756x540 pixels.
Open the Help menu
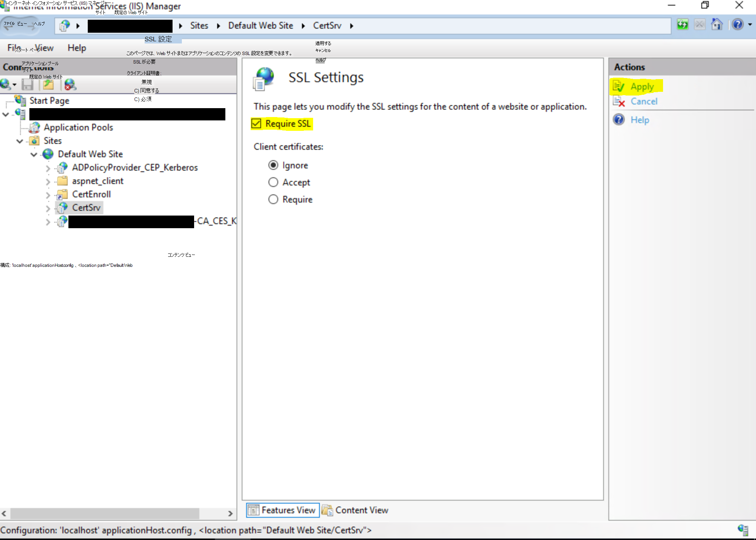pos(77,48)
